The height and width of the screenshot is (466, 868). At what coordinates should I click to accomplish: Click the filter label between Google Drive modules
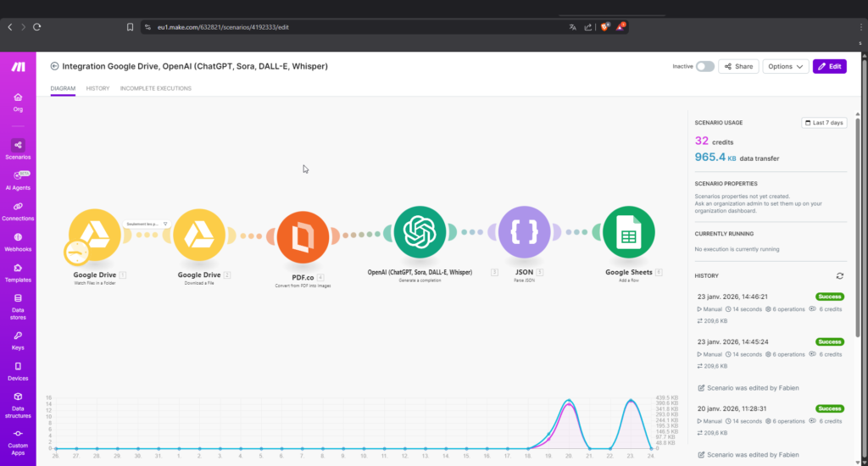click(147, 224)
